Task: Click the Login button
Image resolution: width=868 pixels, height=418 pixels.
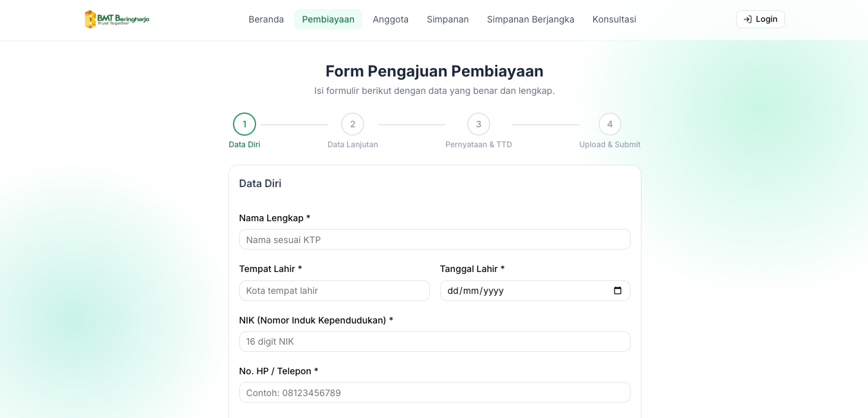Action: coord(761,19)
